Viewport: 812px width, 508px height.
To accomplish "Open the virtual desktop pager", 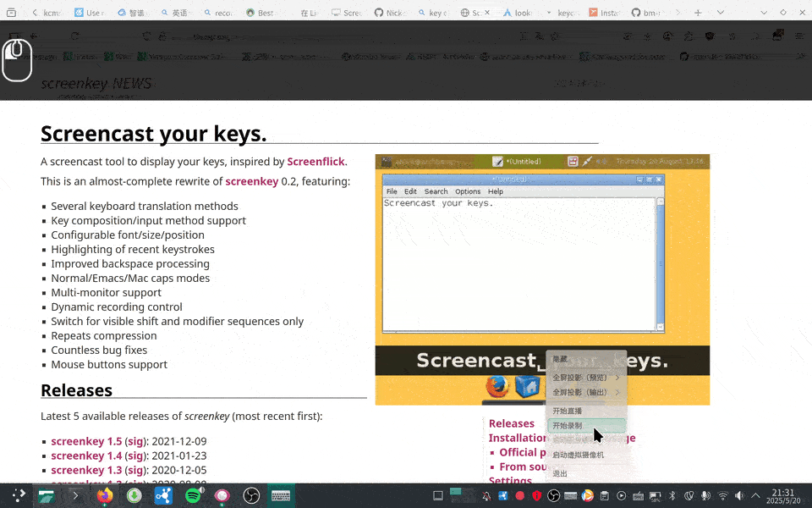I will [462, 495].
